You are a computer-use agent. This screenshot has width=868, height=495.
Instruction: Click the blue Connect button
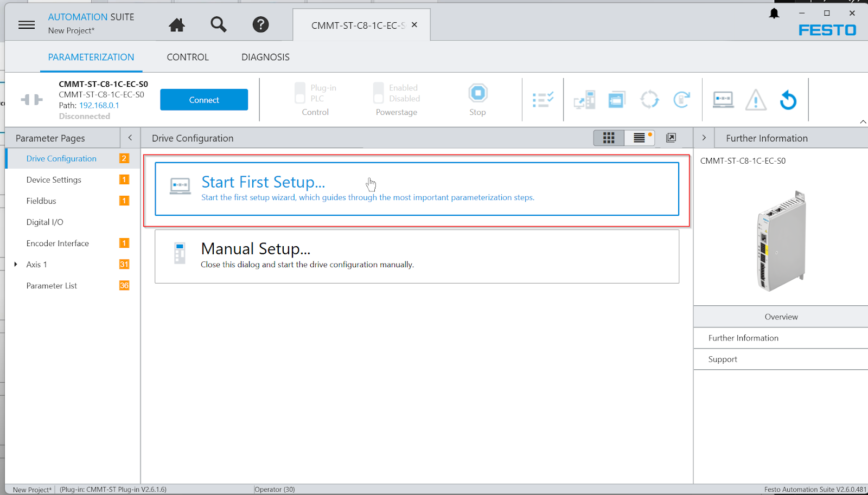click(x=204, y=100)
